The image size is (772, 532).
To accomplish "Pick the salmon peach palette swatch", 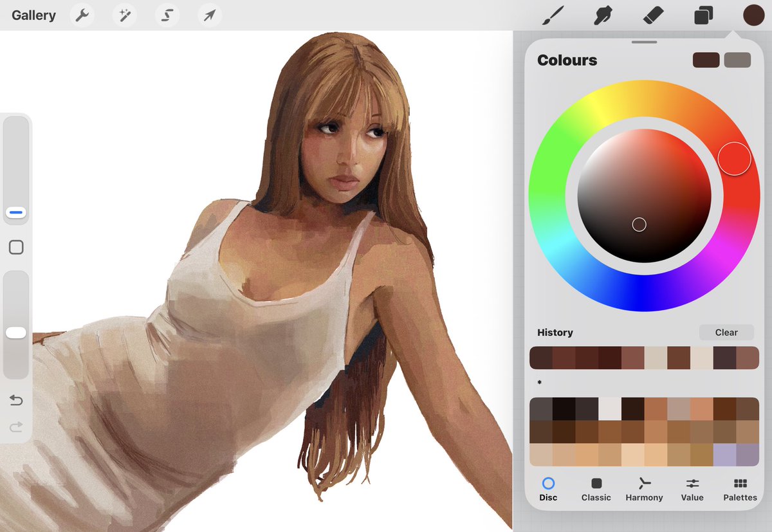I will 702,409.
